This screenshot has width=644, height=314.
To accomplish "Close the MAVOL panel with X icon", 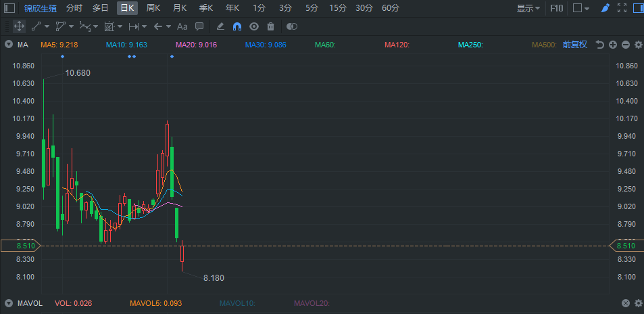I will 626,303.
